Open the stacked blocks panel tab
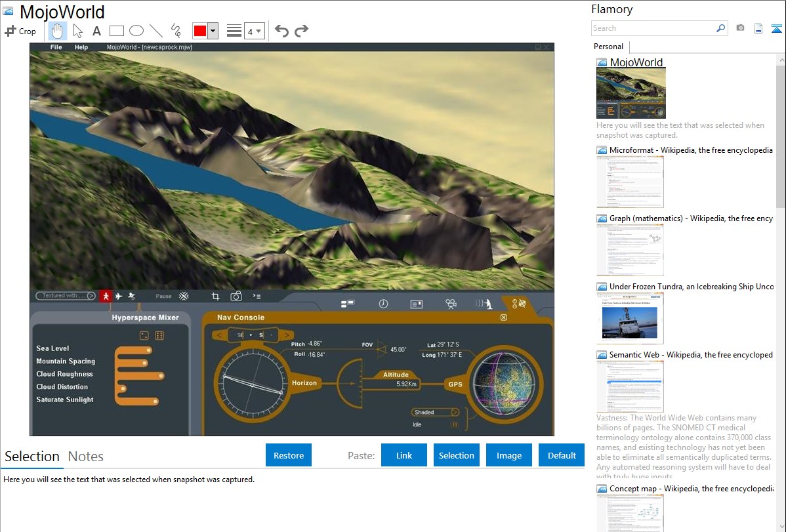The image size is (786, 532). tap(347, 304)
